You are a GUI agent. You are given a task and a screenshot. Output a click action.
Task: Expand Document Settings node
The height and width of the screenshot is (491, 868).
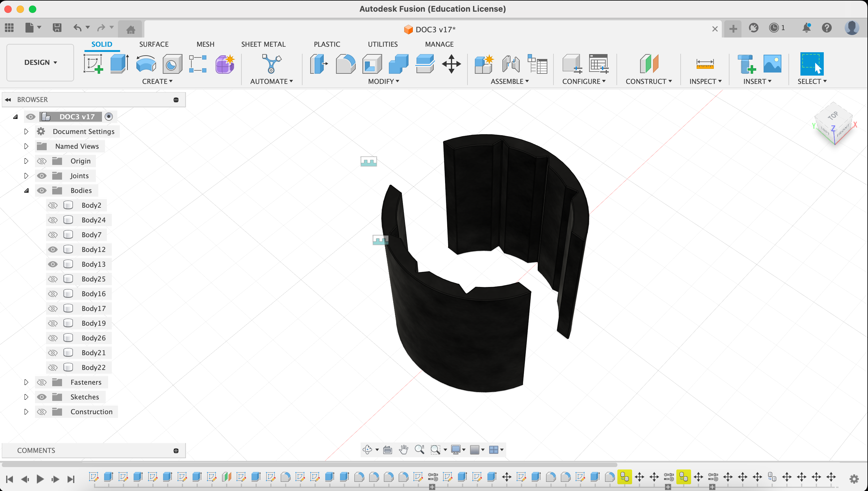pos(26,131)
